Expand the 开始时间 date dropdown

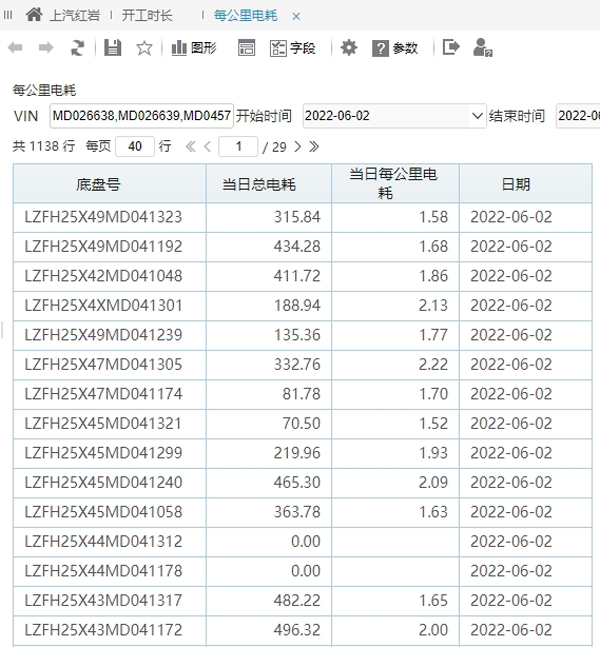476,116
